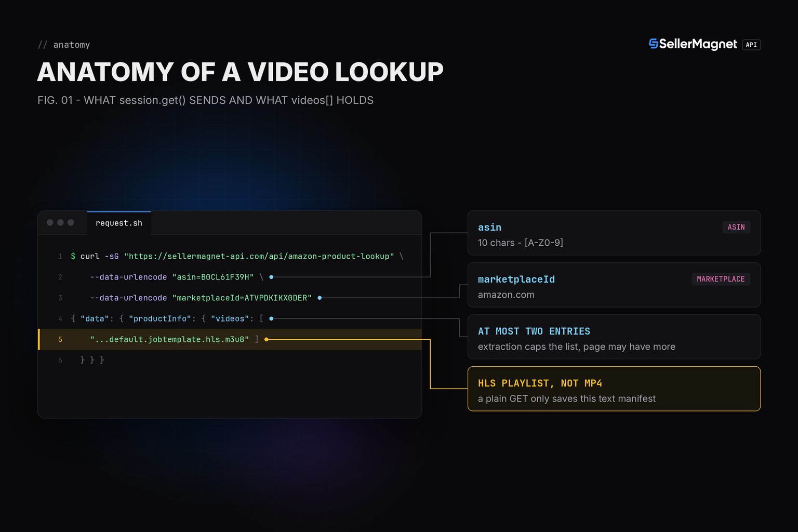This screenshot has width=798, height=532.
Task: Select the request.sh tab
Action: click(x=119, y=223)
